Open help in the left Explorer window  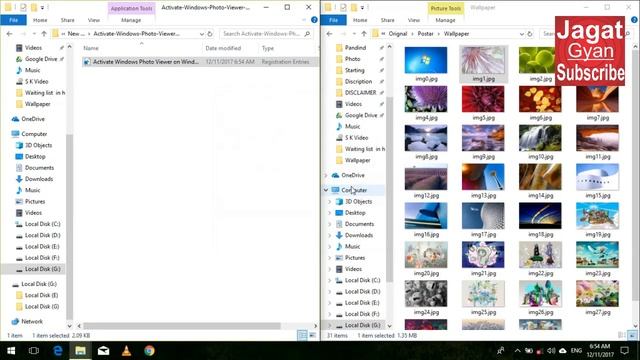tap(314, 20)
